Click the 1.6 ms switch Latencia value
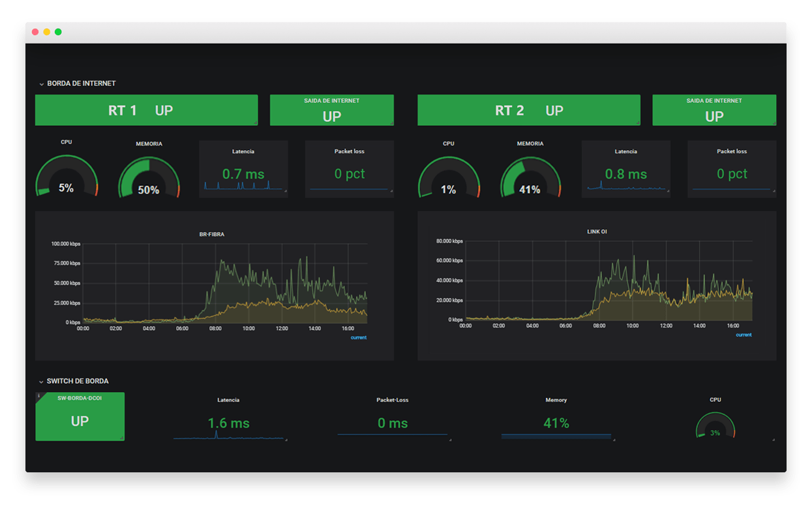812x518 pixels. pyautogui.click(x=228, y=423)
